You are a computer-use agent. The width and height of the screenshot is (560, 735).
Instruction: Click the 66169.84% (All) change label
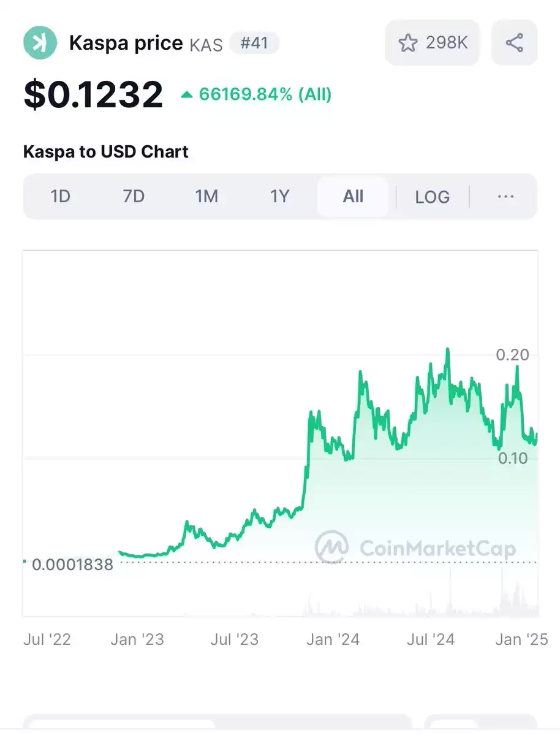(265, 94)
